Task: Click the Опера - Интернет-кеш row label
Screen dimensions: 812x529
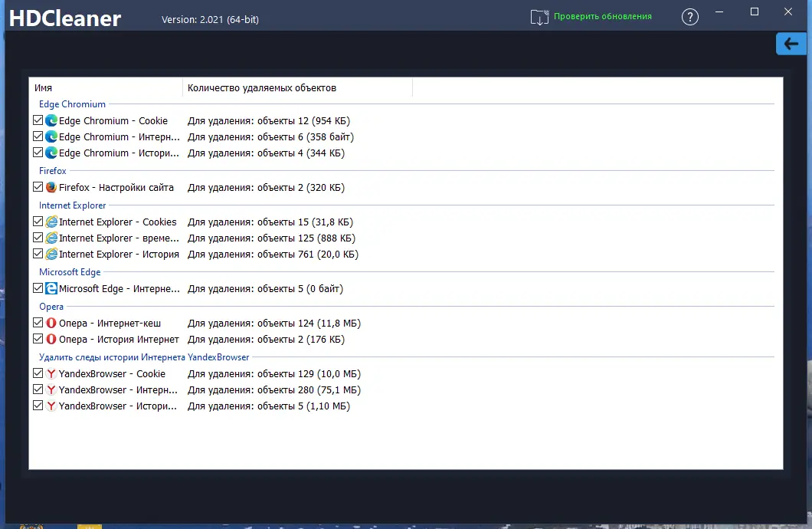Action: pos(110,323)
